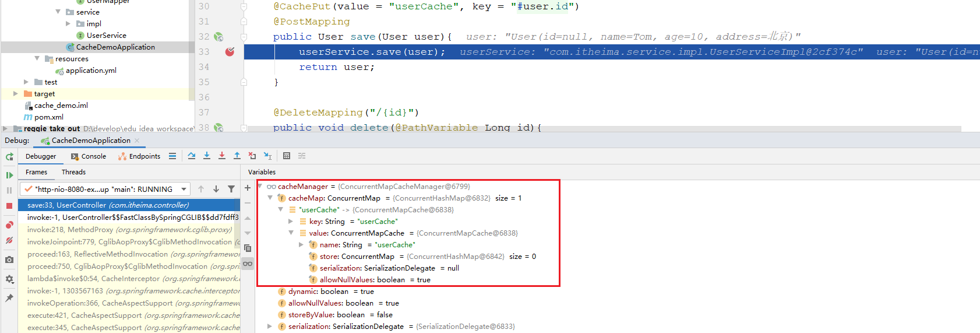
Task: Click the Step Into icon
Action: [x=207, y=156]
